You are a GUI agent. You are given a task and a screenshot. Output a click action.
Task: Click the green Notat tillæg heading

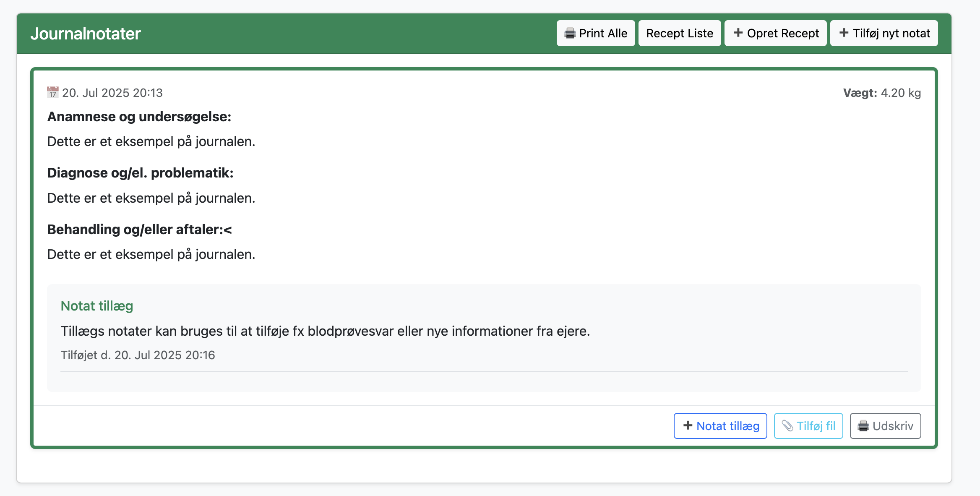(97, 306)
